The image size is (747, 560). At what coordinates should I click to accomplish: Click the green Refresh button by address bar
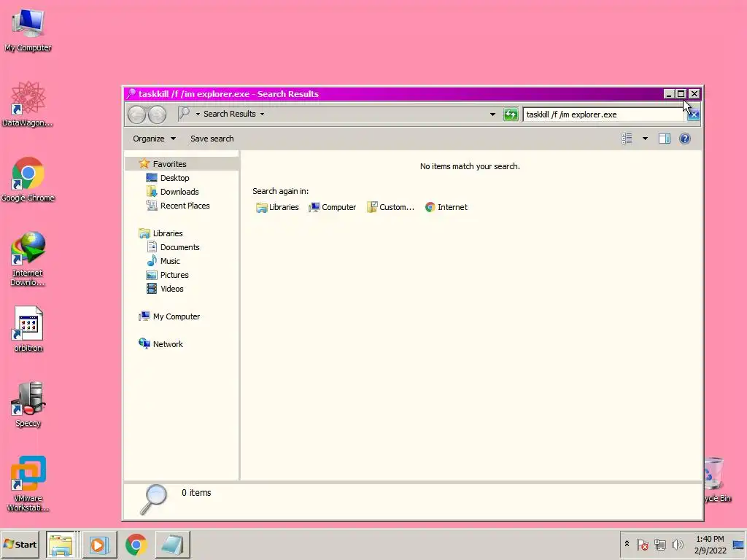pos(510,114)
